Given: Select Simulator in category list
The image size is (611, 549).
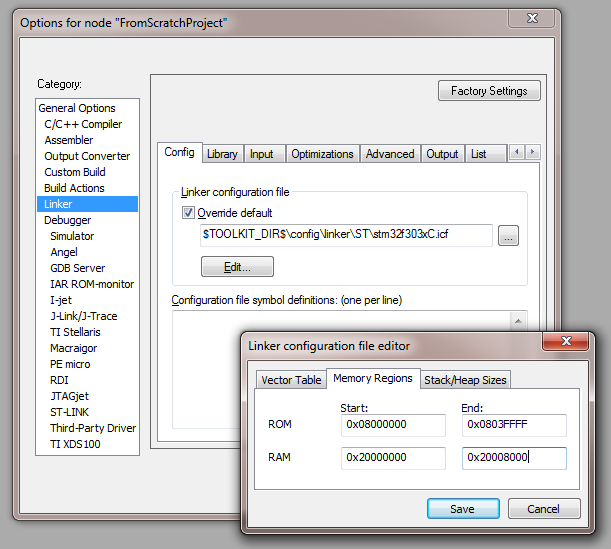Looking at the screenshot, I should (72, 236).
